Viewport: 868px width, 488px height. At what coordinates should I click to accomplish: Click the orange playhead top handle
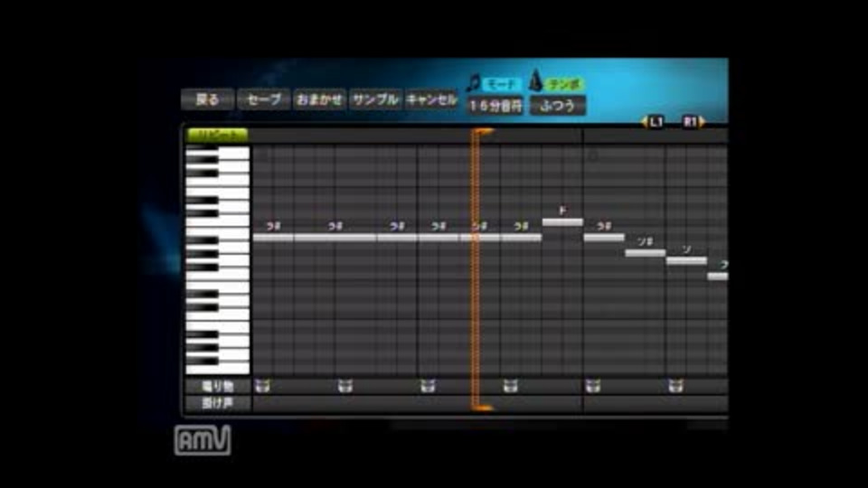pyautogui.click(x=483, y=132)
